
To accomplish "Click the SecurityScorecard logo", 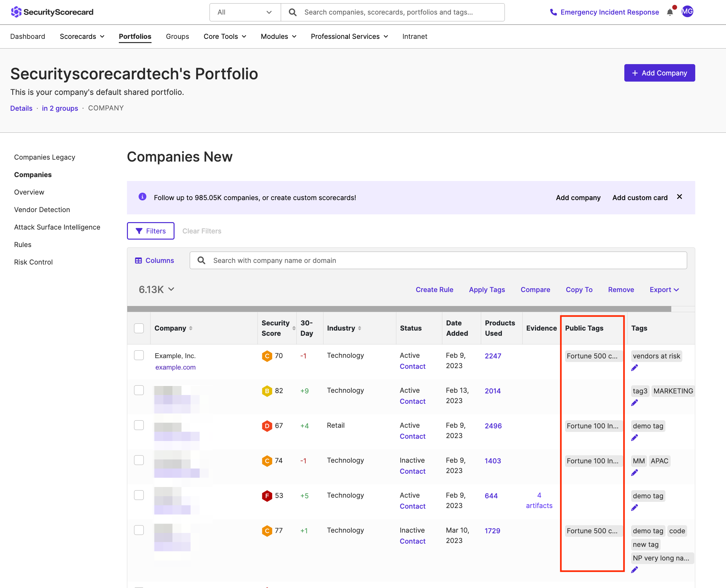I will click(52, 12).
